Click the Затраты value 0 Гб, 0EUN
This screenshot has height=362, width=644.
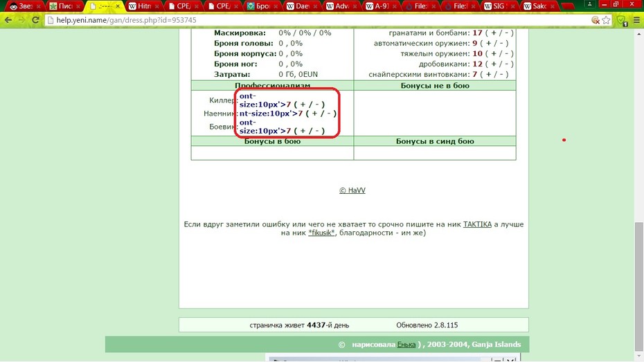298,75
